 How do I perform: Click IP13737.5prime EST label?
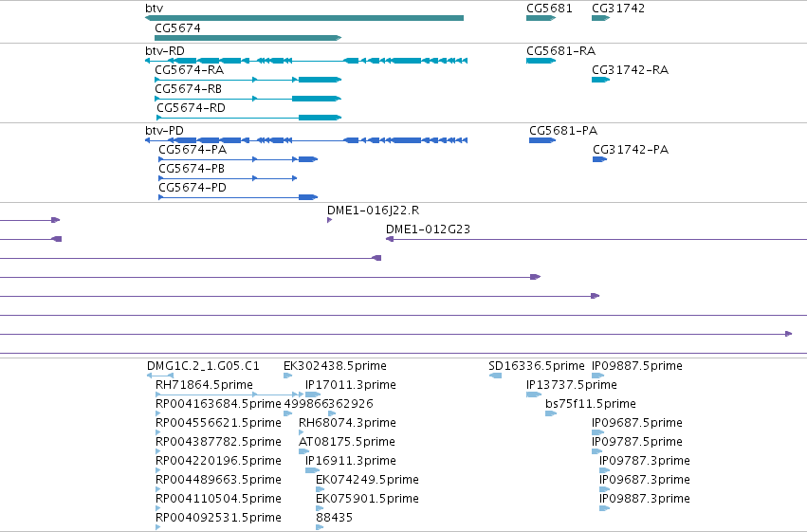coord(571,385)
